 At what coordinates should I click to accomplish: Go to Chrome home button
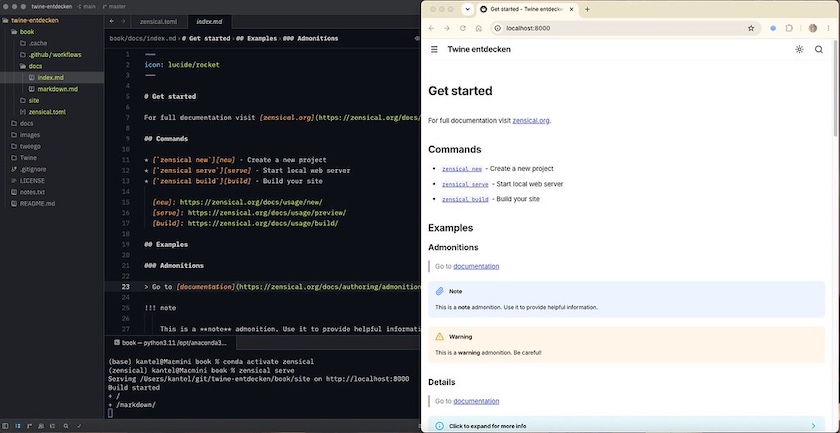point(478,28)
